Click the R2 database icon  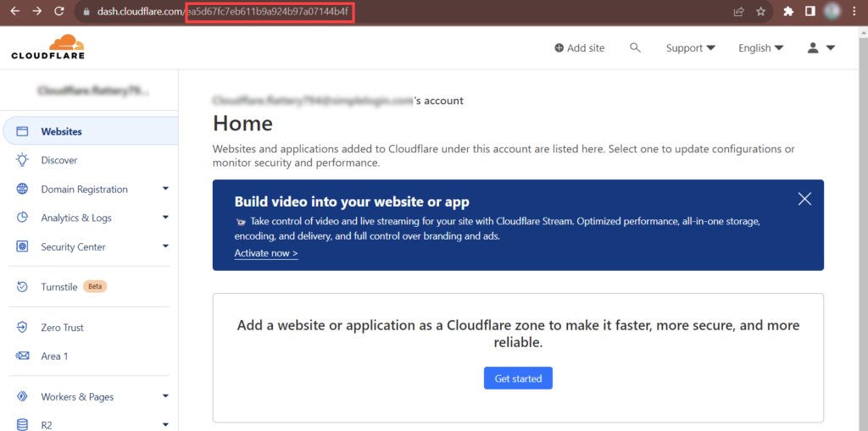[22, 425]
